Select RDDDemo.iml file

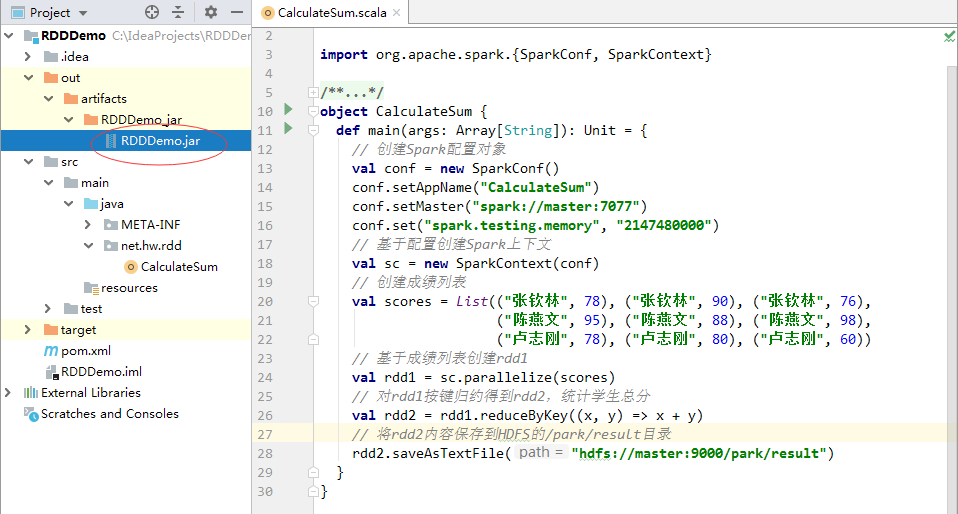tap(101, 372)
